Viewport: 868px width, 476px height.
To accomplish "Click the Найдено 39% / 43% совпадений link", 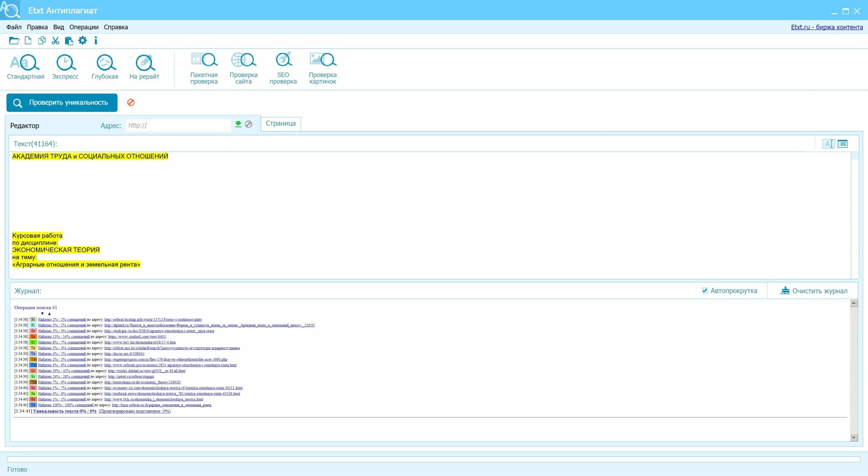I will coord(64,371).
